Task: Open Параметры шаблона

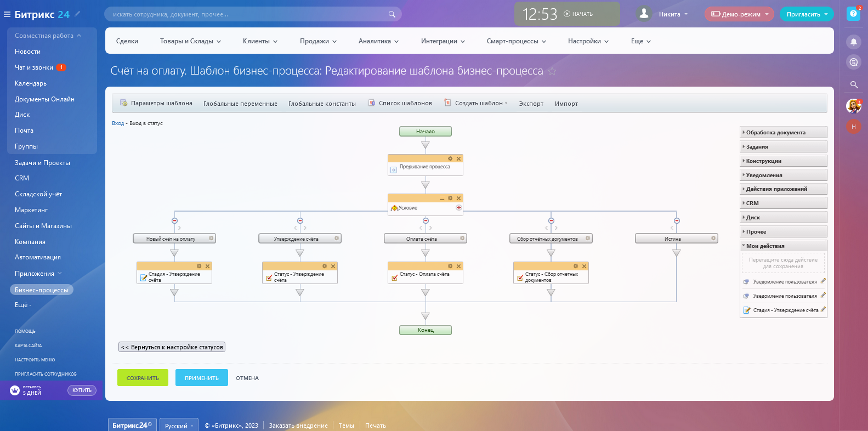Action: pos(156,103)
